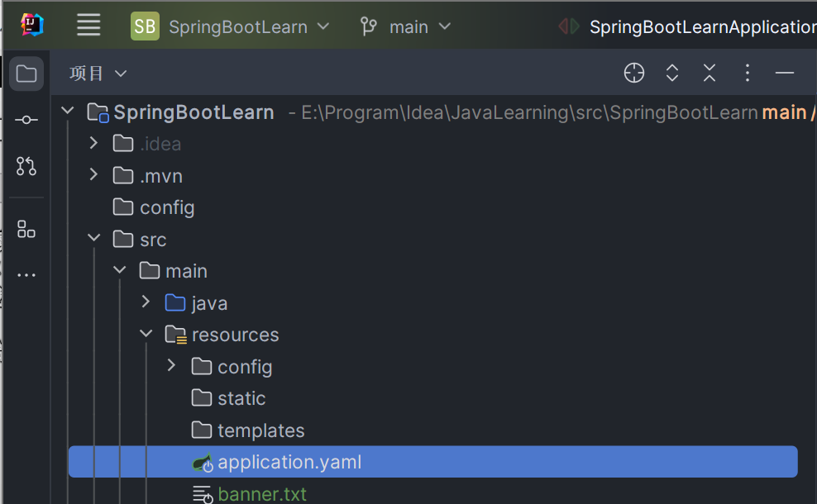The width and height of the screenshot is (817, 504).
Task: Select the src folder
Action: coord(153,240)
